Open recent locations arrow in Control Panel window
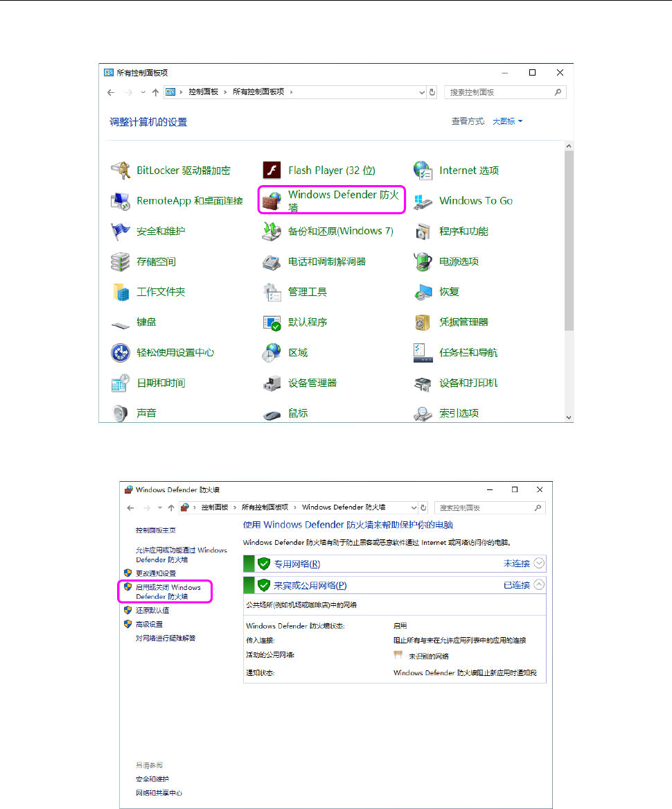 tap(143, 92)
